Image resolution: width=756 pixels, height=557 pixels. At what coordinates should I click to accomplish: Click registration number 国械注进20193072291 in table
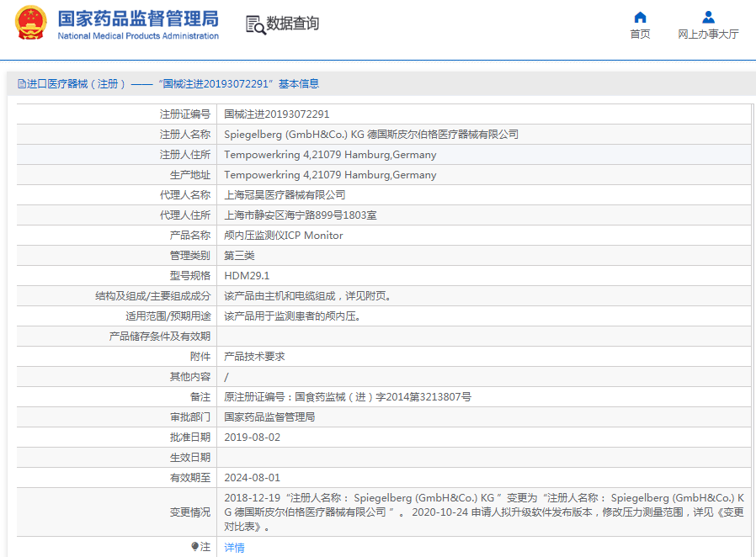pos(276,114)
